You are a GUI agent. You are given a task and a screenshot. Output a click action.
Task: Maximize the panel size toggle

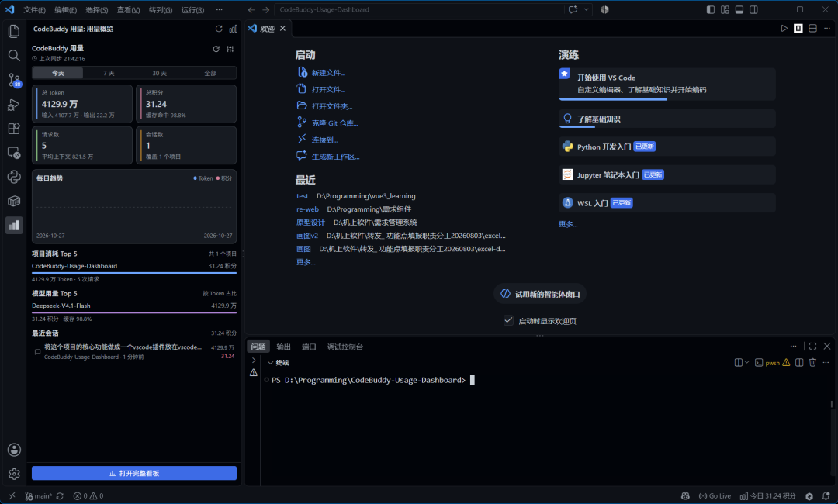tap(812, 346)
